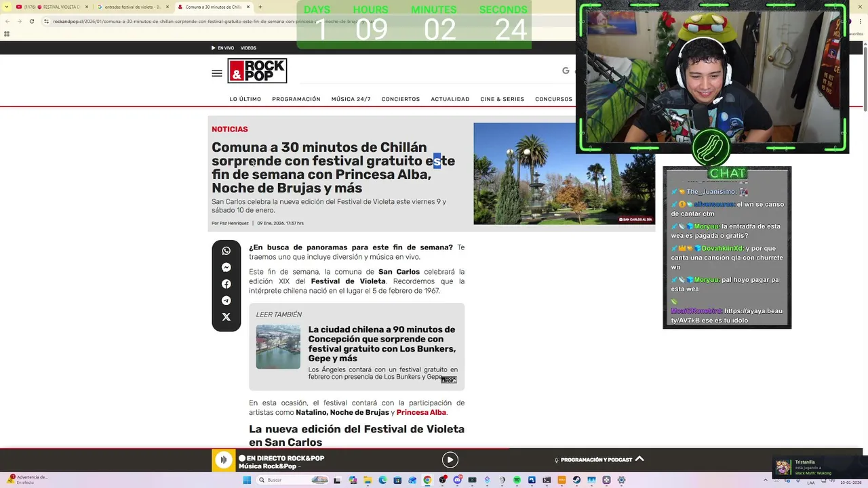Open the site information icon in address bar
The height and width of the screenshot is (488, 868).
[x=47, y=21]
